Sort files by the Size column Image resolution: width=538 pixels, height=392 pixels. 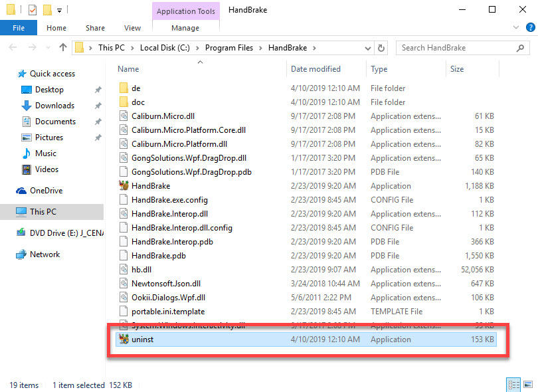click(457, 69)
